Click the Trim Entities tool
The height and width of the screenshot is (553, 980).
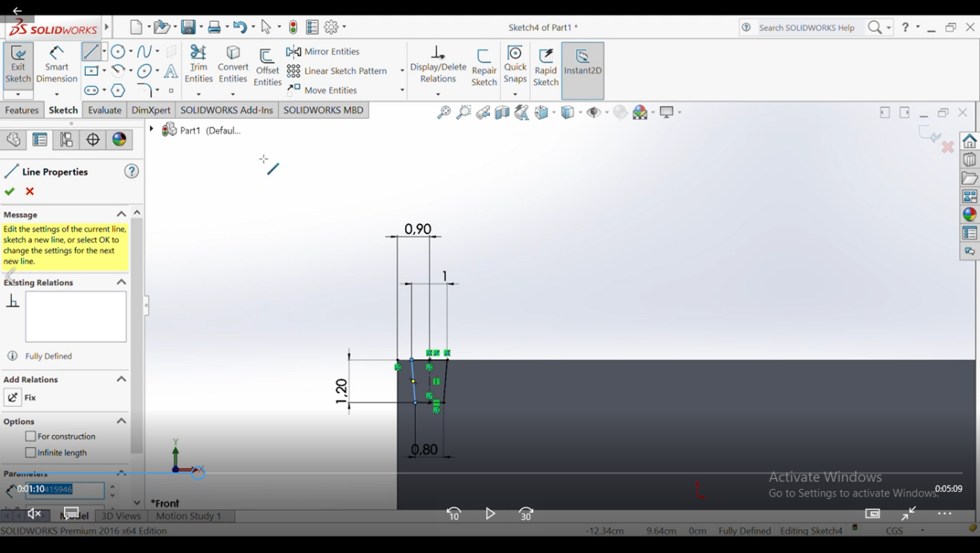[199, 65]
